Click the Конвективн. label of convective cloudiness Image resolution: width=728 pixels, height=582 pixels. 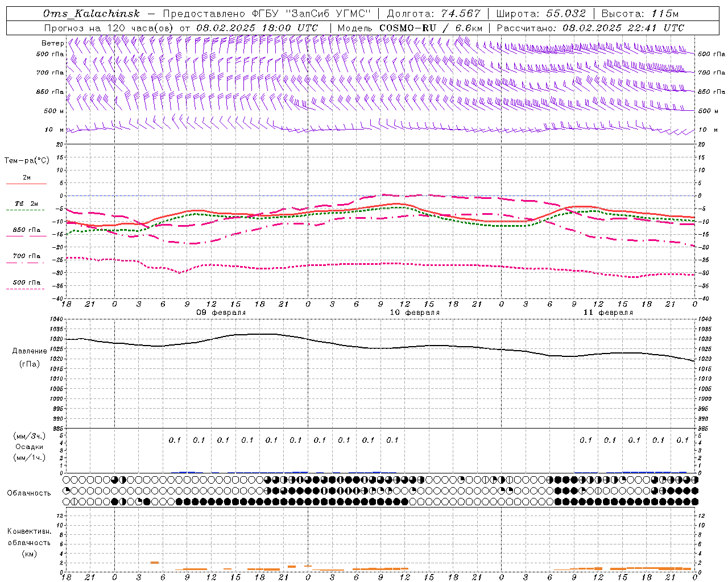29,531
